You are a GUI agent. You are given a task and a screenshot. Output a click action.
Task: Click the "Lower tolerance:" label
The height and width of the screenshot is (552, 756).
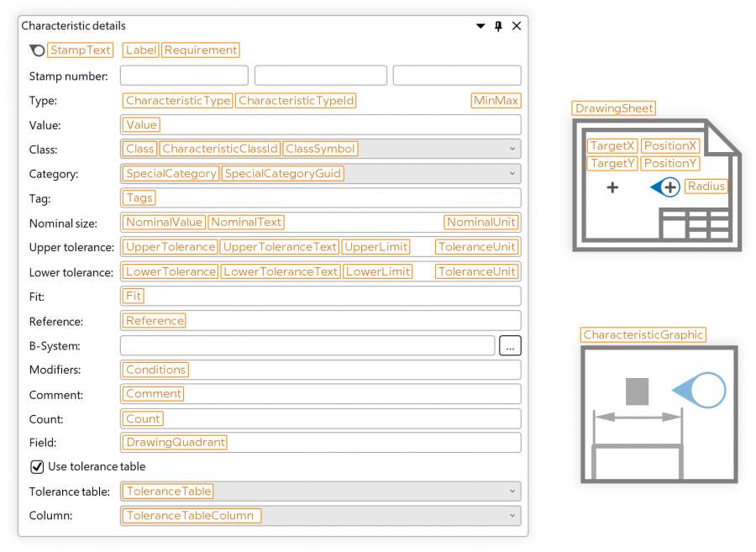click(x=71, y=272)
